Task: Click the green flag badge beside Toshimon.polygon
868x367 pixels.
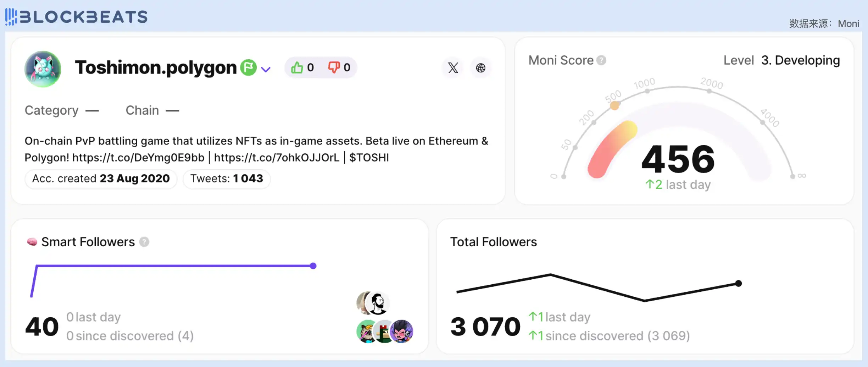Action: 248,67
